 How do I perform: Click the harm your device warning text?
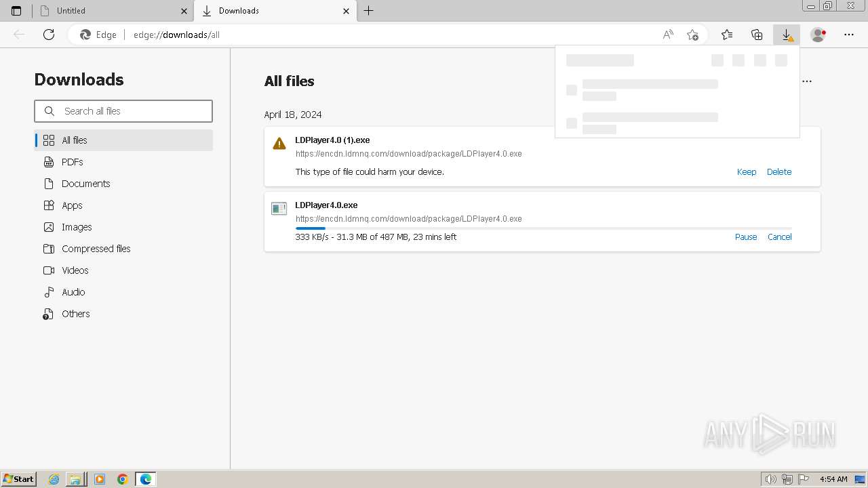click(x=370, y=172)
